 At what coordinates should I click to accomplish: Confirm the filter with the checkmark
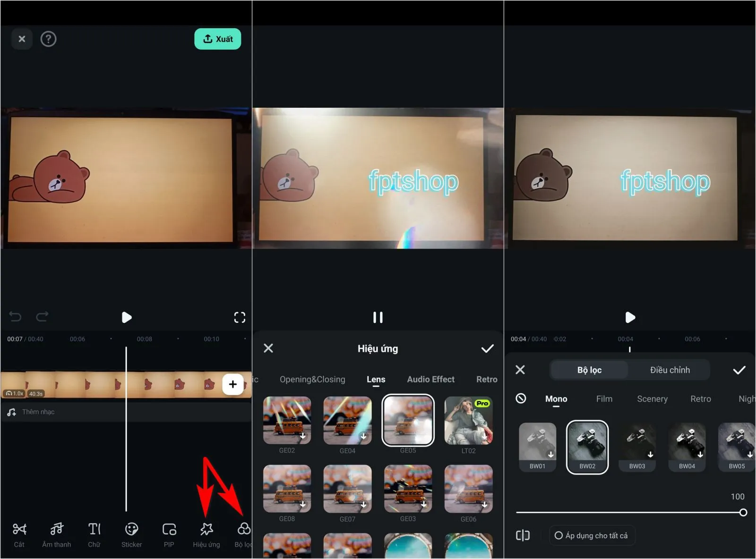point(739,370)
